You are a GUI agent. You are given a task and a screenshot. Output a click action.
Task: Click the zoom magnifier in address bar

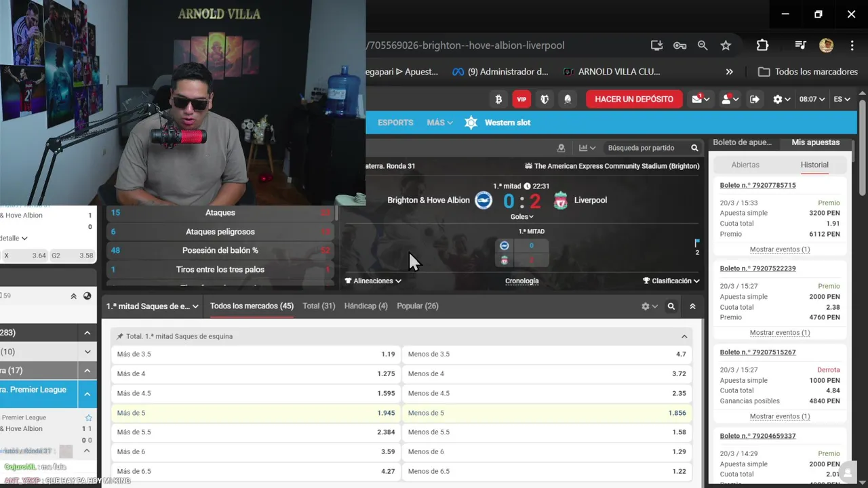coord(703,45)
